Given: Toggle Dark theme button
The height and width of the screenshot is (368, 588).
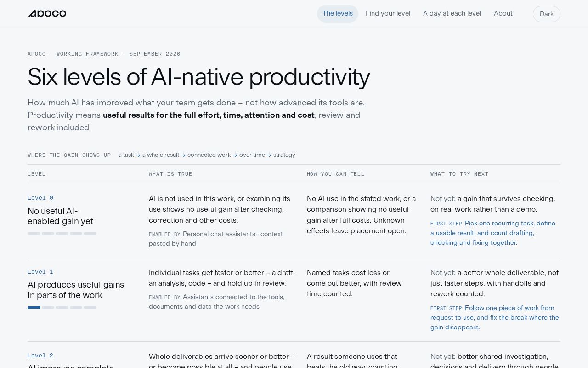Looking at the screenshot, I should [547, 14].
